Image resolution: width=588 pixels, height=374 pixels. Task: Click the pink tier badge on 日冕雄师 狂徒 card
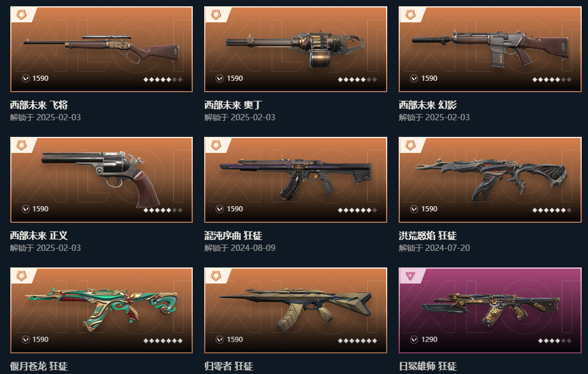coord(410,276)
